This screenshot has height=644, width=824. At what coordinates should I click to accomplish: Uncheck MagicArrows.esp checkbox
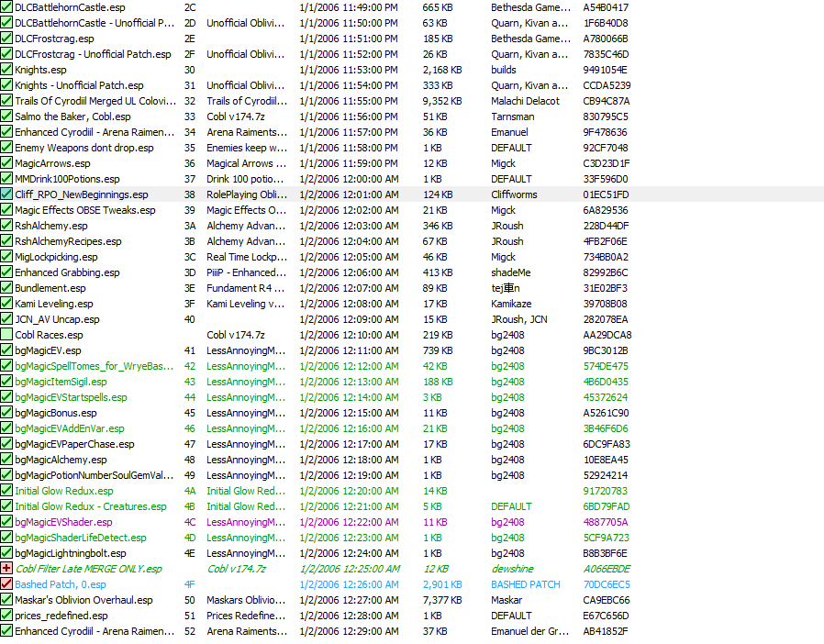6,163
